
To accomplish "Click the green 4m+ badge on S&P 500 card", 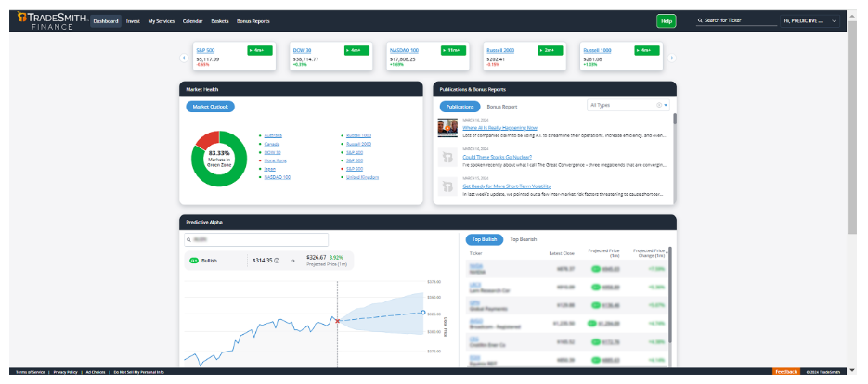I will tap(260, 50).
